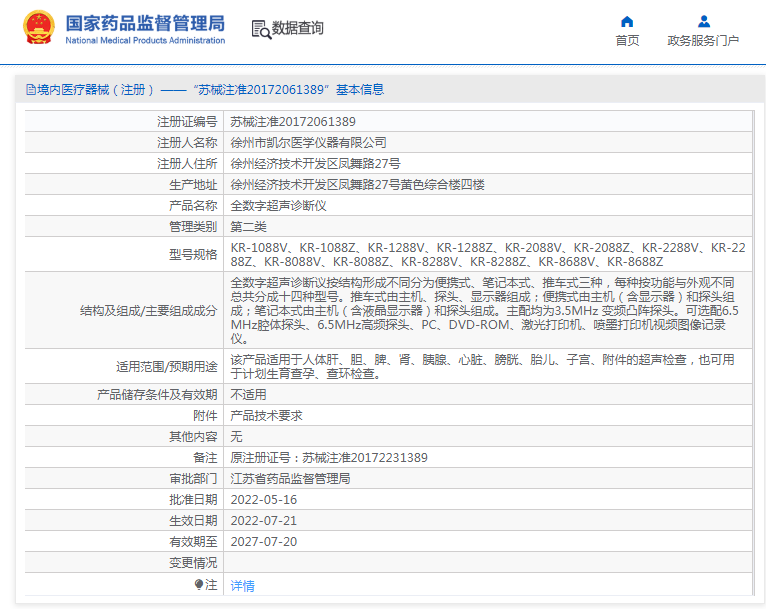Click the 结构及组成/主要组成成分 label

pyautogui.click(x=149, y=311)
